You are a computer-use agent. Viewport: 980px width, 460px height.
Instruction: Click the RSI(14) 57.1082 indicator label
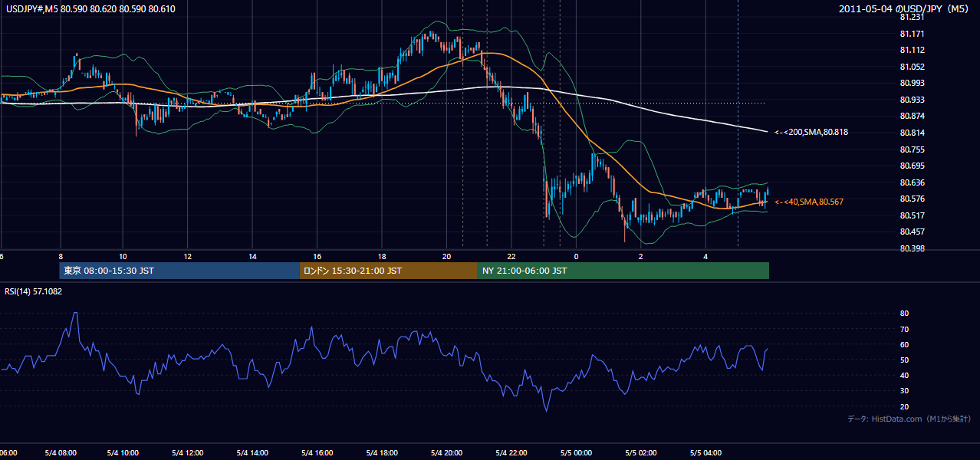(32, 291)
